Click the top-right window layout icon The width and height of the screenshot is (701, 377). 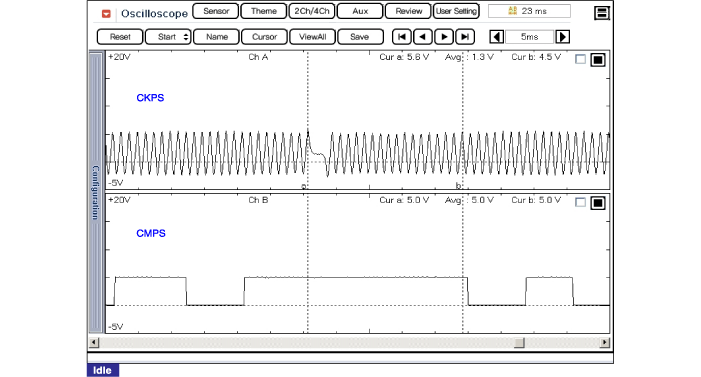[602, 13]
